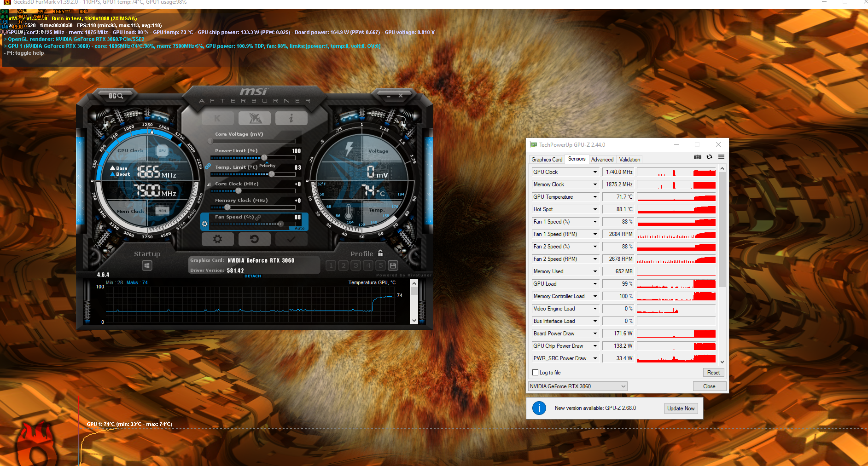The width and height of the screenshot is (868, 466).
Task: Select profile slot 4 in Afterburner
Action: (368, 265)
